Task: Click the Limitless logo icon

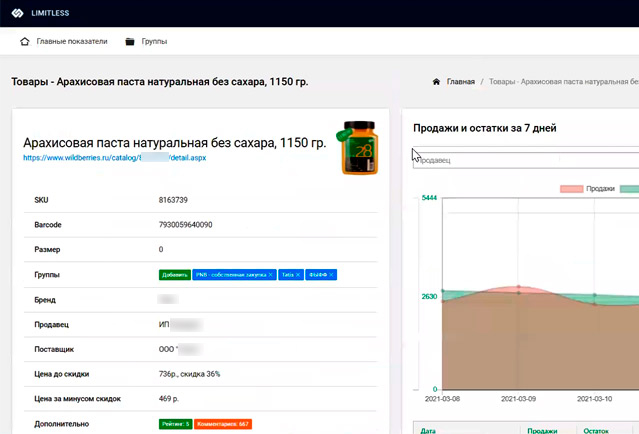Action: pos(17,13)
